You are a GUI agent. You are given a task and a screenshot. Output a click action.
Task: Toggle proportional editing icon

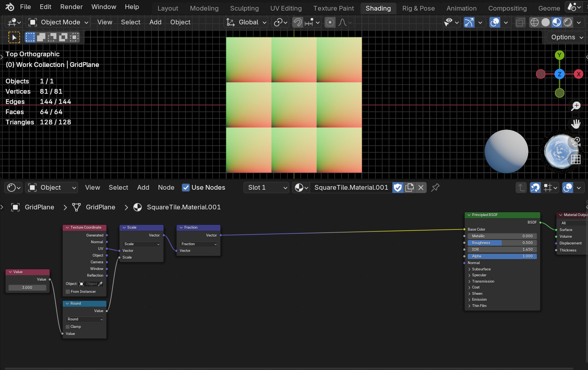(x=330, y=22)
